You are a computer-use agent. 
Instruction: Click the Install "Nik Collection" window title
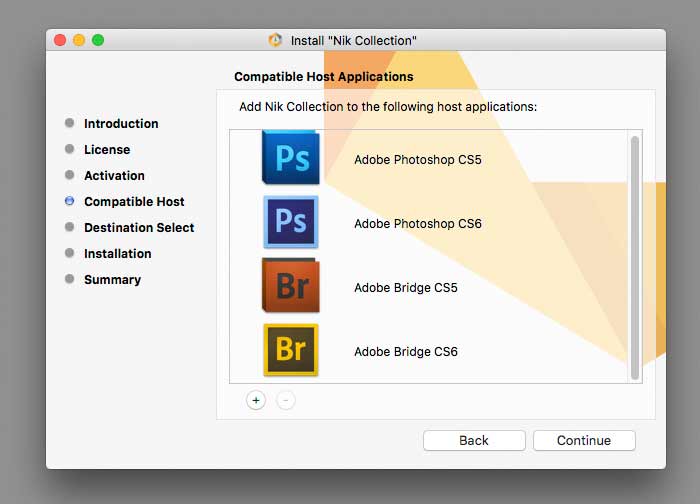tap(354, 41)
